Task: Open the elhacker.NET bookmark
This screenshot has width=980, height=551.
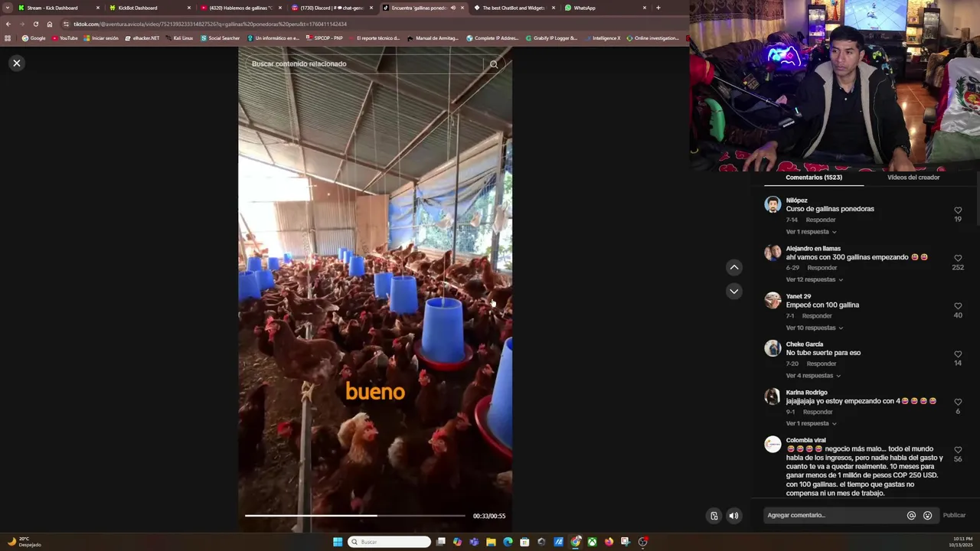Action: 142,38
